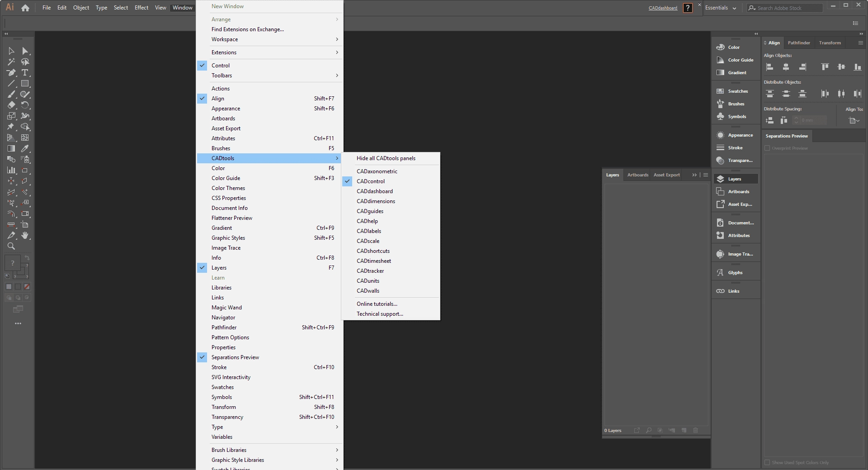This screenshot has width=868, height=470.
Task: Uncheck CADcontrol in the CADtools submenu
Action: [x=371, y=181]
